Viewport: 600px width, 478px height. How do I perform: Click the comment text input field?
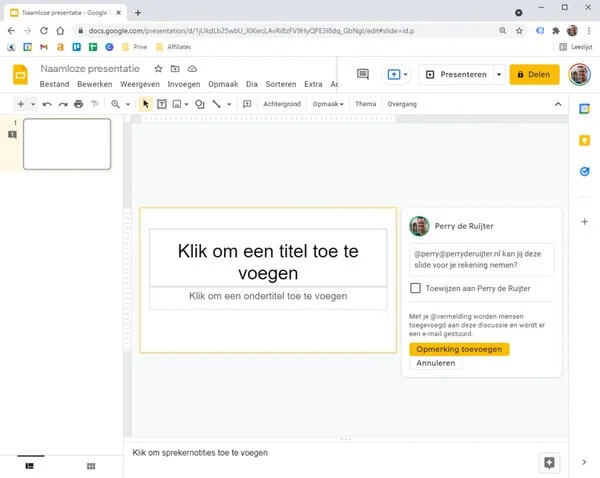coord(481,259)
